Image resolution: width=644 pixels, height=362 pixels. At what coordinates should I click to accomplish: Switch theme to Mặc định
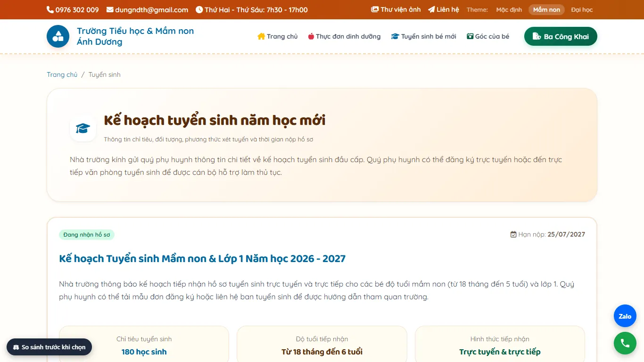pyautogui.click(x=509, y=9)
